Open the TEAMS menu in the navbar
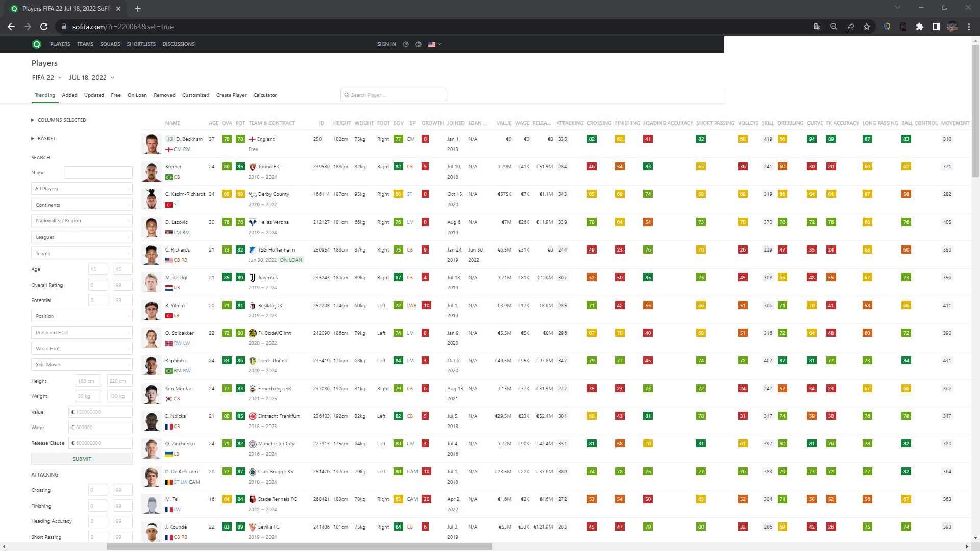The width and height of the screenshot is (980, 551). pyautogui.click(x=85, y=44)
